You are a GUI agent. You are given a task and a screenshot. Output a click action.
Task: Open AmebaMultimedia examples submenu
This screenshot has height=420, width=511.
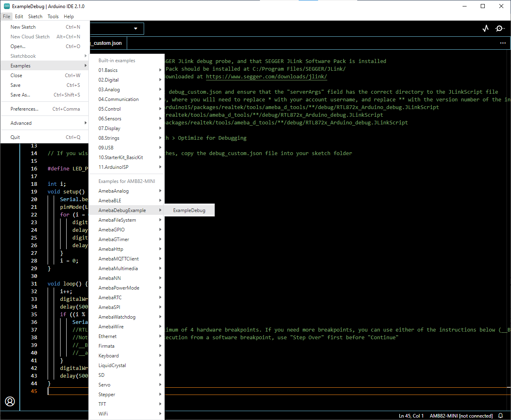pos(127,269)
